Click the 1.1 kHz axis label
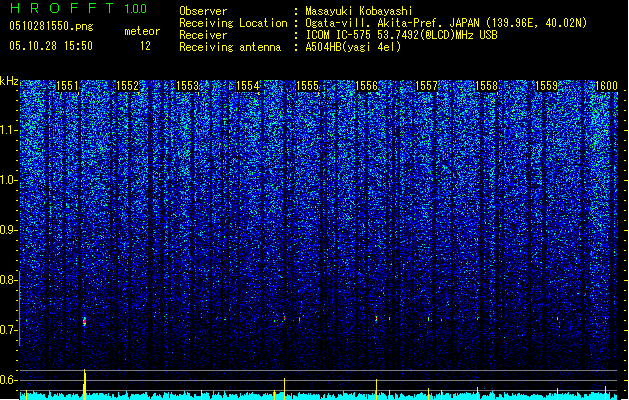Viewport: 629px width, 400px height. pos(9,130)
